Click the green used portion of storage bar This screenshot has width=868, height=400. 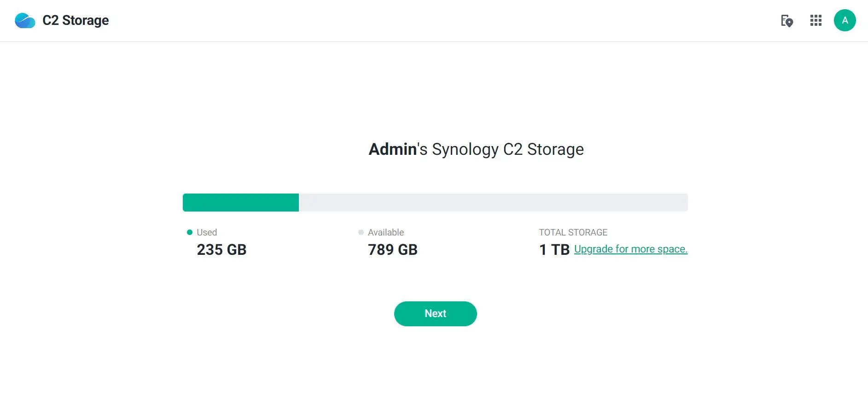pos(241,203)
